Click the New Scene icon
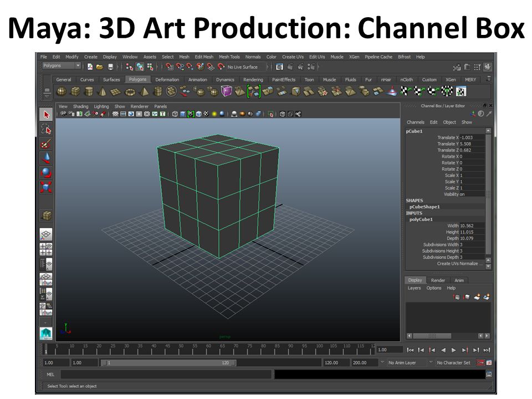 pyautogui.click(x=90, y=67)
